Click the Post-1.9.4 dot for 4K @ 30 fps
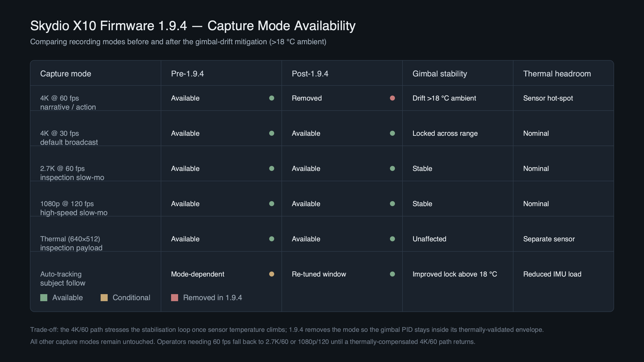The height and width of the screenshot is (362, 644). (392, 133)
